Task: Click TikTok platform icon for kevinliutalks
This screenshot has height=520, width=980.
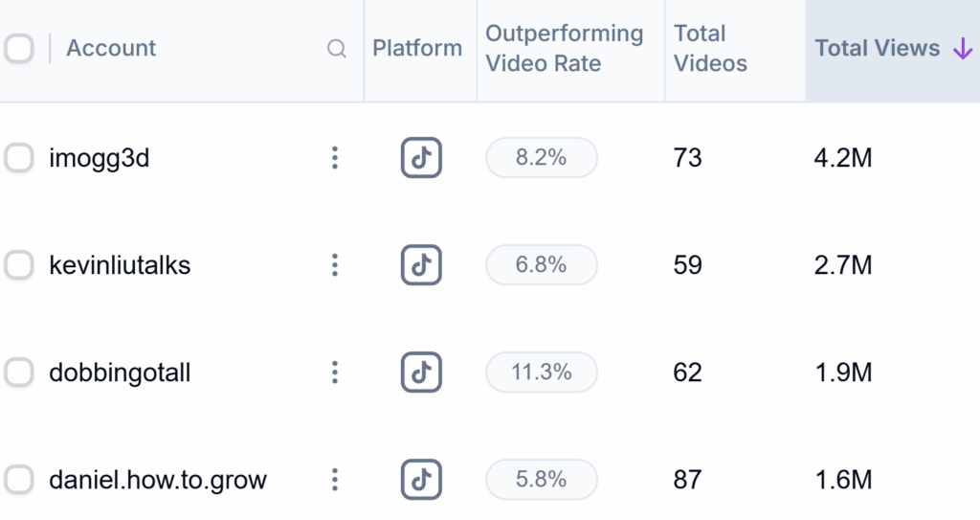Action: pyautogui.click(x=421, y=265)
